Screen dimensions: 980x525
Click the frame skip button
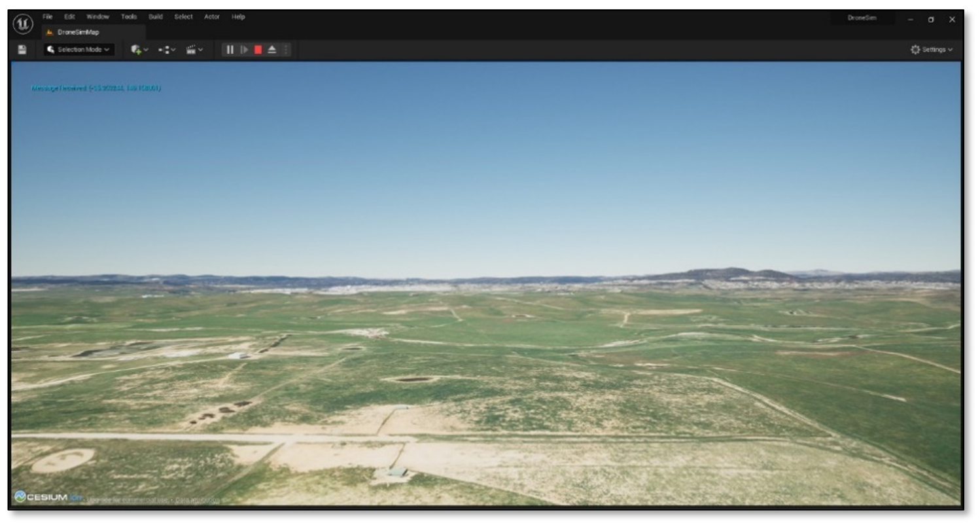point(244,50)
